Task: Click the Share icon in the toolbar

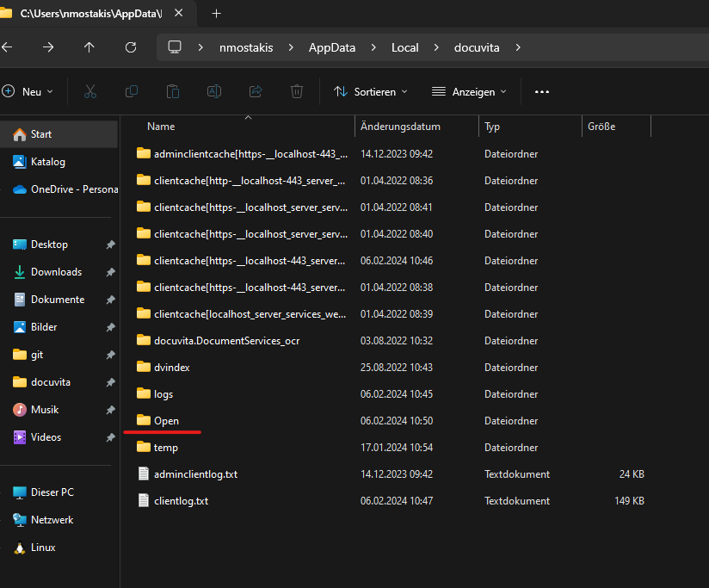Action: click(255, 91)
